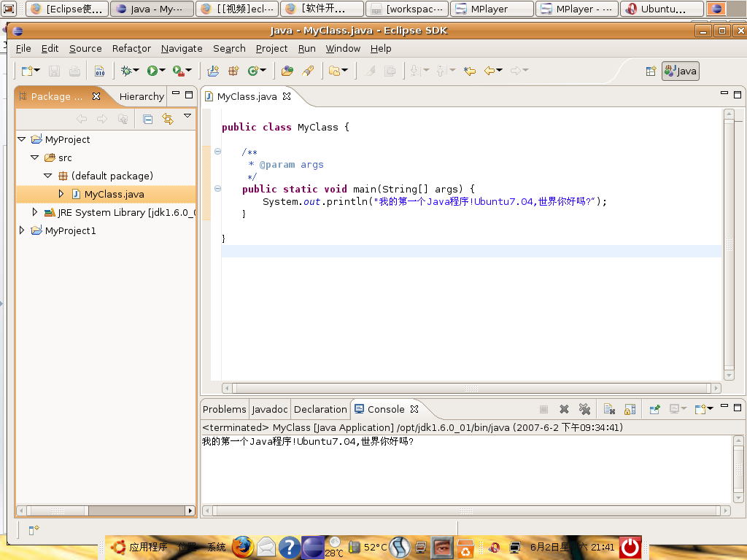Image resolution: width=747 pixels, height=560 pixels.
Task: Click the red power button in panel
Action: (630, 548)
